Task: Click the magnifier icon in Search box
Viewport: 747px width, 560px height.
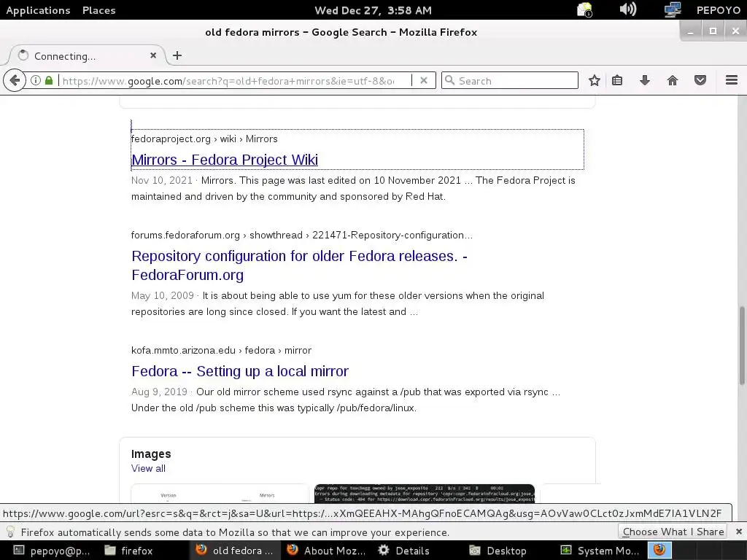Action: tap(449, 80)
